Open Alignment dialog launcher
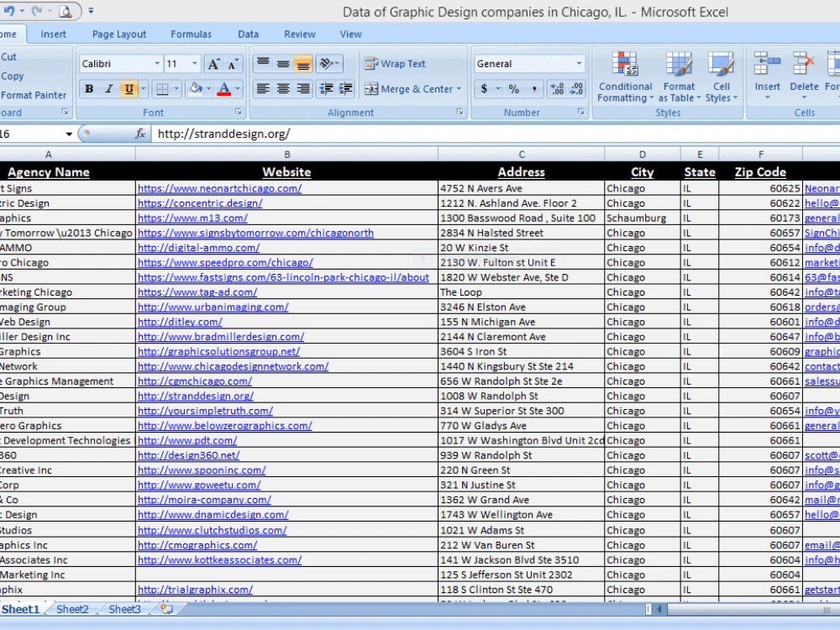 pos(459,112)
